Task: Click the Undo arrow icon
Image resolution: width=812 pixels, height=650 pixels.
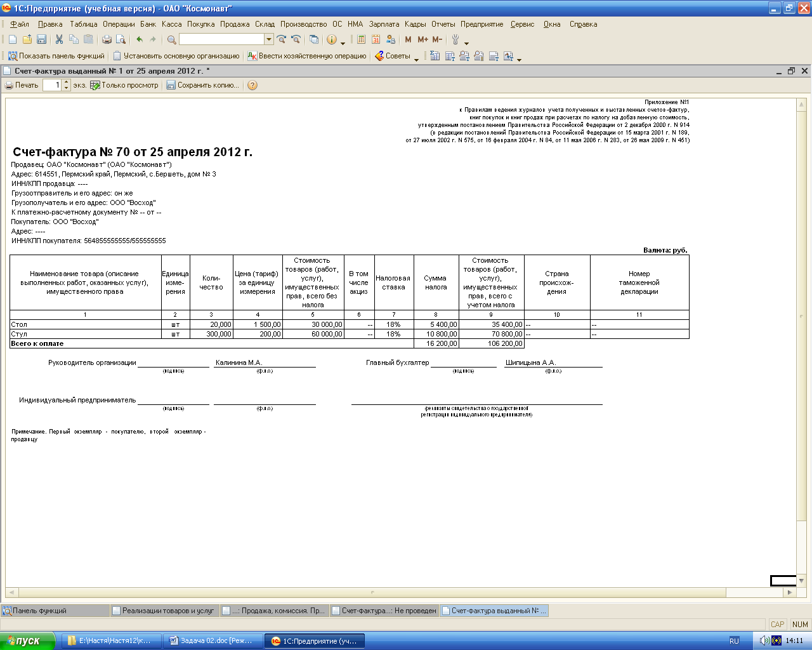Action: point(140,39)
